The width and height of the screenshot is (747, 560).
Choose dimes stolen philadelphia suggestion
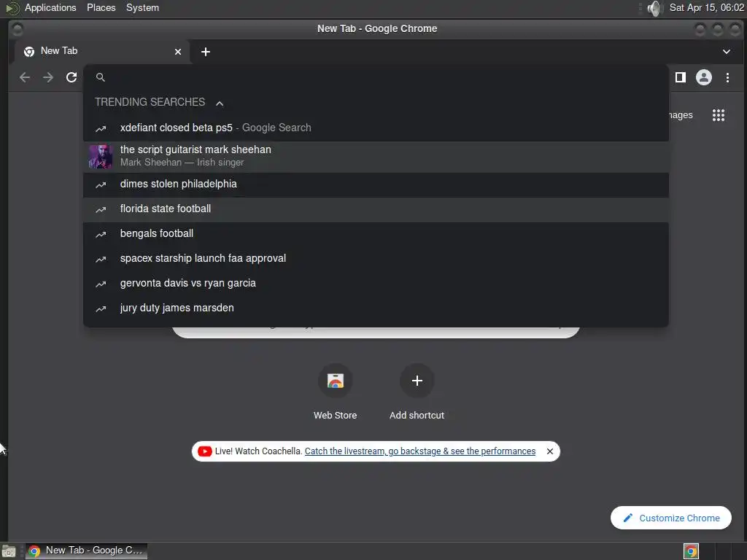[376, 184]
